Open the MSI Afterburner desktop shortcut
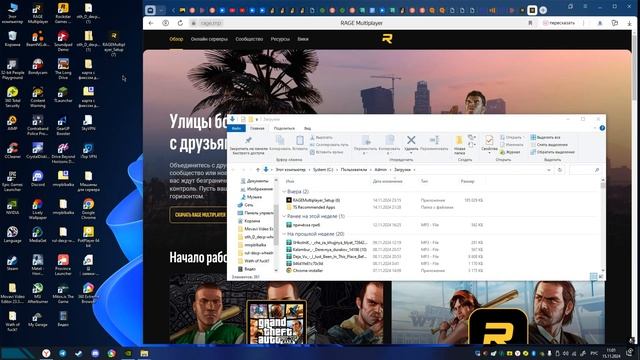 pos(38,293)
